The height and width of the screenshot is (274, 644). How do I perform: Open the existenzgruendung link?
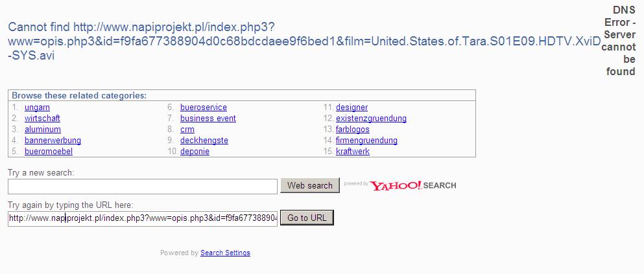coord(371,119)
